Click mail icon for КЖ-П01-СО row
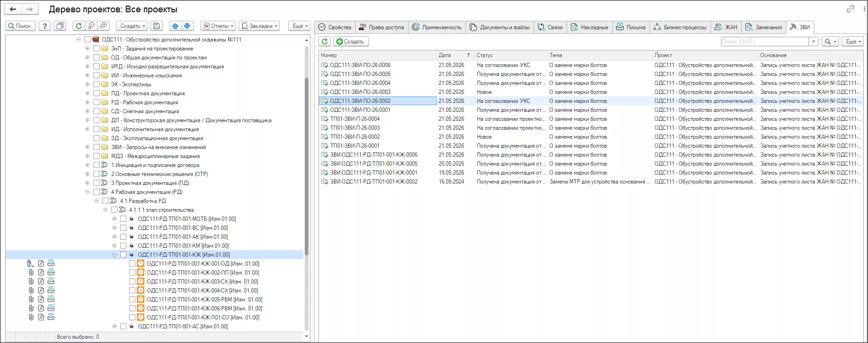Image resolution: width=868 pixels, height=343 pixels. (x=51, y=318)
